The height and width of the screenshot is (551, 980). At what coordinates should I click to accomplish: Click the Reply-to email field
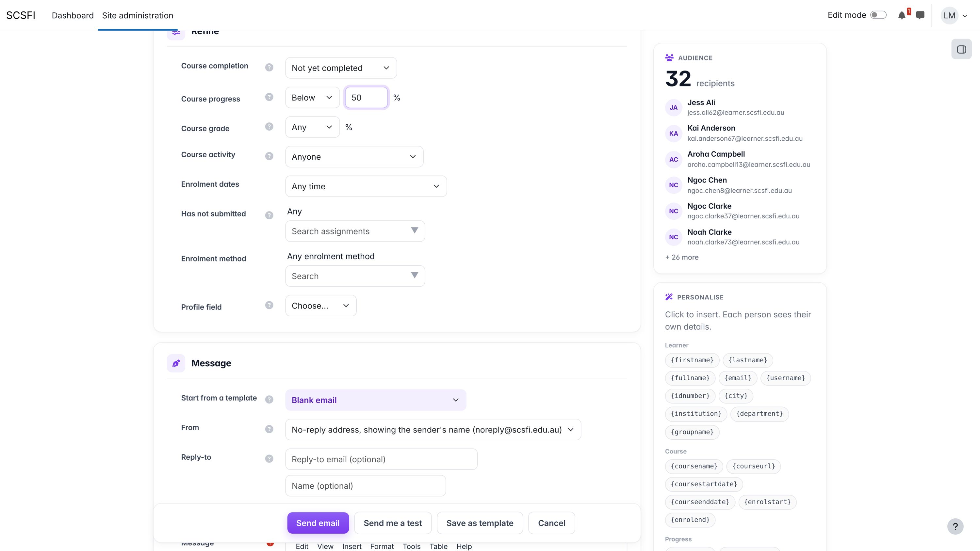[x=381, y=460]
